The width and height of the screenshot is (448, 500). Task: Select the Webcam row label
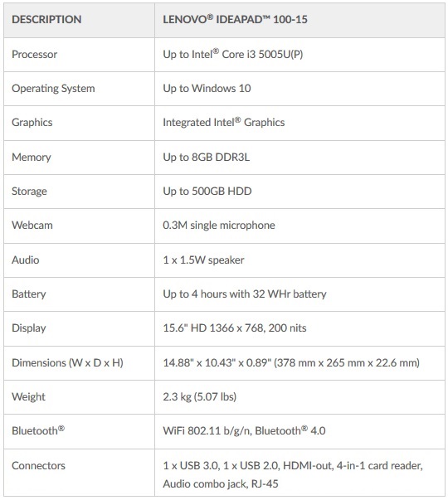point(32,226)
